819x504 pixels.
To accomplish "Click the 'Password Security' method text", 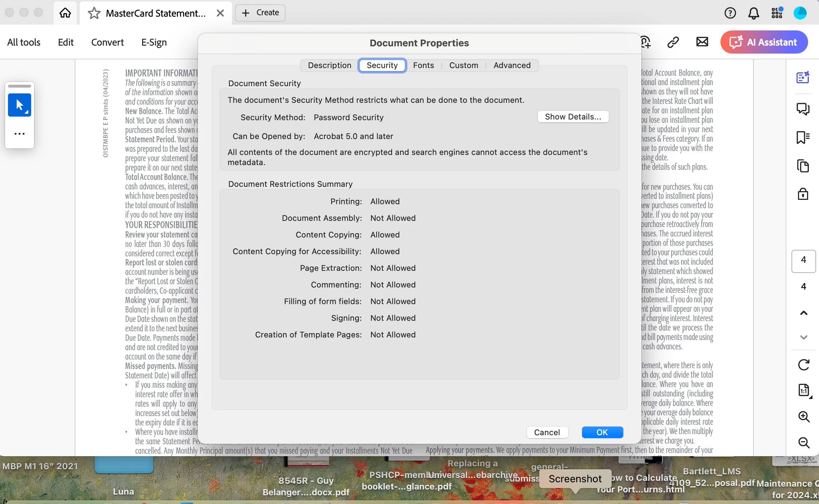I will [x=349, y=117].
